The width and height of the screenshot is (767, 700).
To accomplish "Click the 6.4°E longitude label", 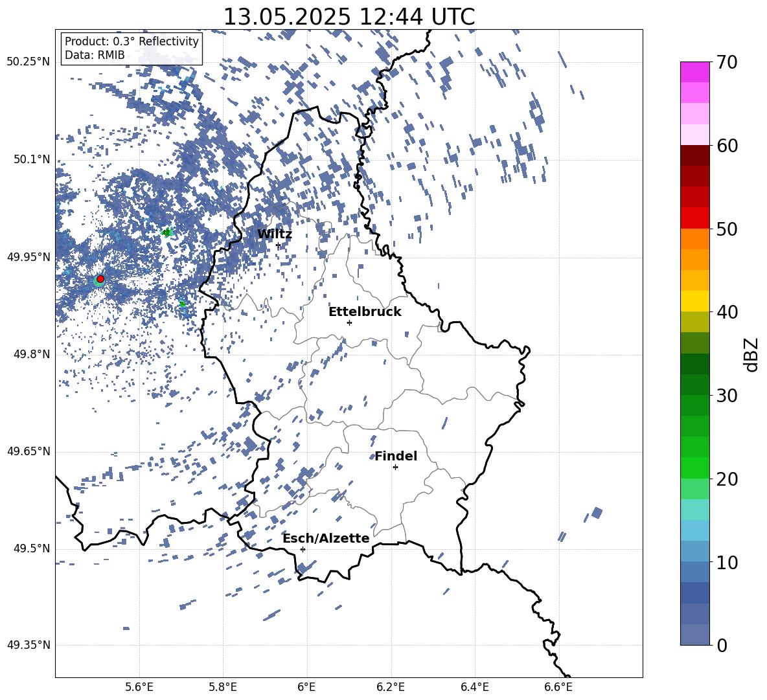I will [474, 687].
